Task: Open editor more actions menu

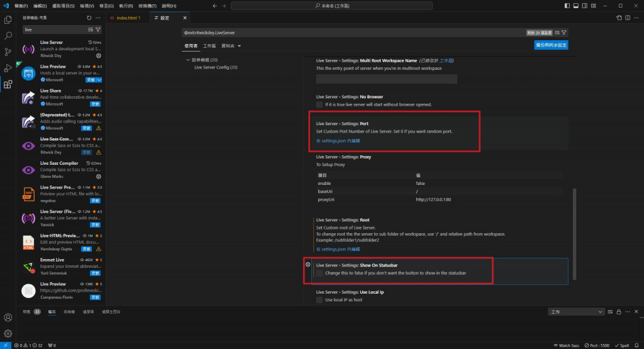Action: pos(636,18)
